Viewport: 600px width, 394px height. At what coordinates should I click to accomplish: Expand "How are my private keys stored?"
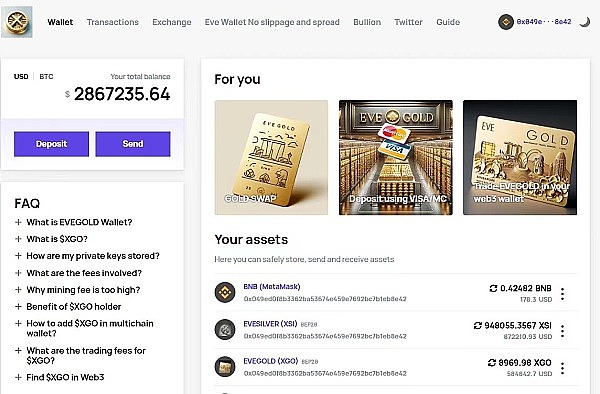(87, 256)
